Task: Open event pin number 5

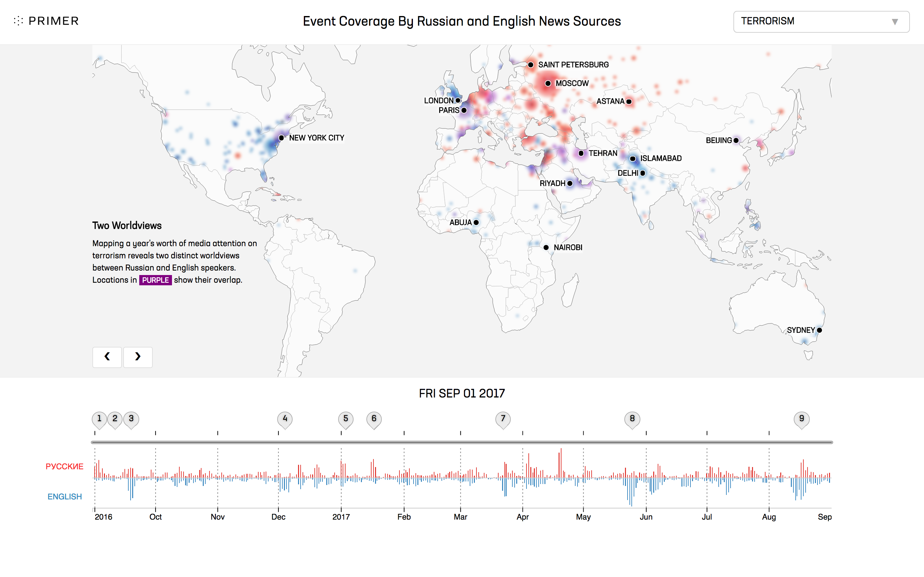Action: point(346,419)
